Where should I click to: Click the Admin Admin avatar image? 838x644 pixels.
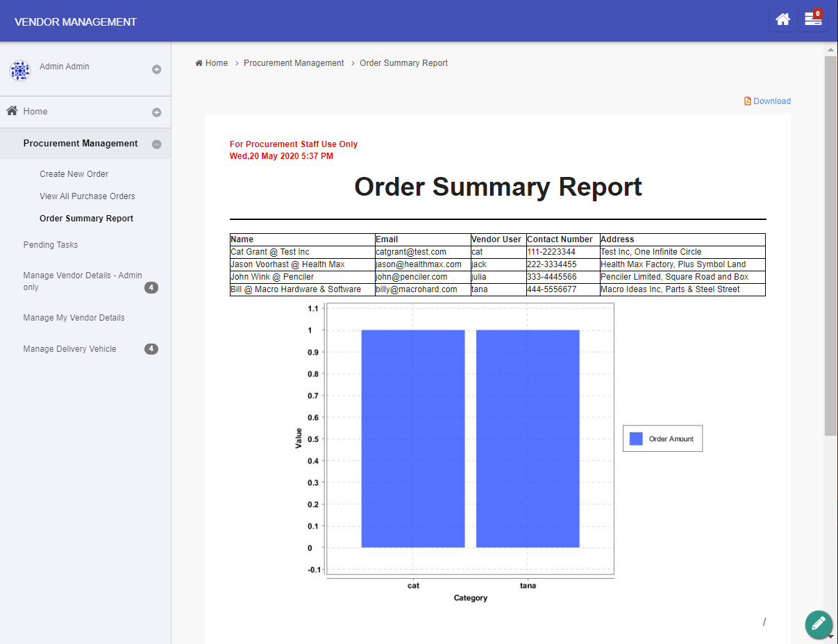coord(19,70)
